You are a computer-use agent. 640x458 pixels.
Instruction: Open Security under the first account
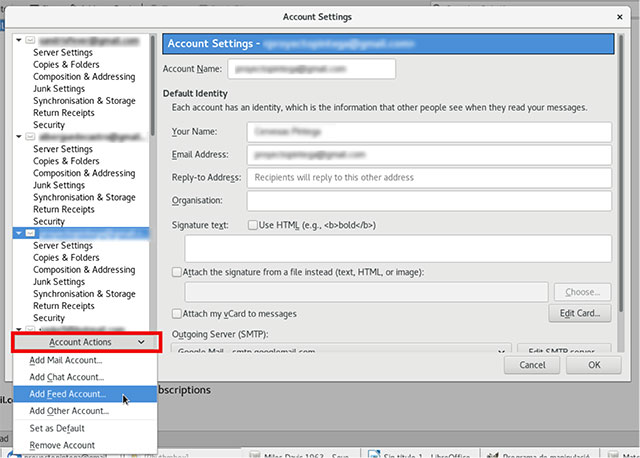click(49, 125)
